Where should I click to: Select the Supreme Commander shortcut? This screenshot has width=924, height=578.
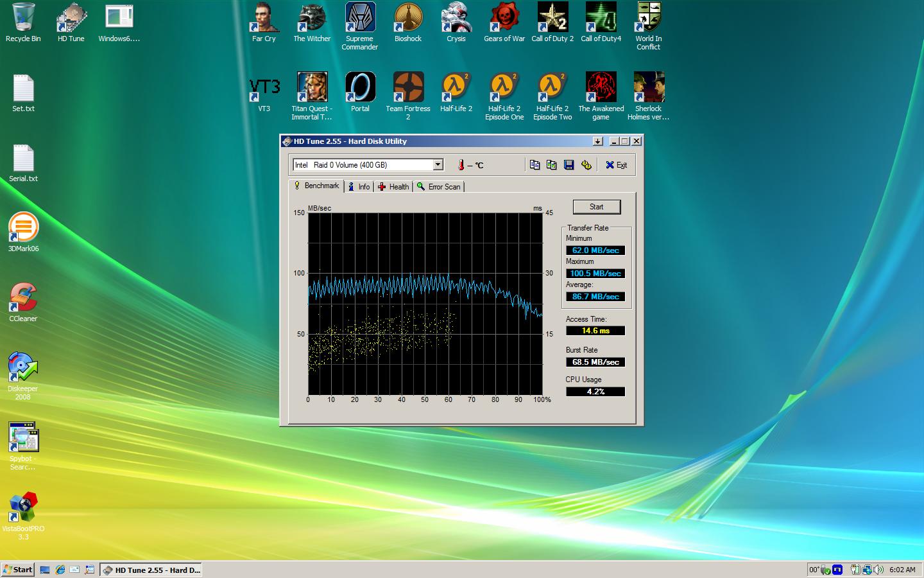coord(360,26)
